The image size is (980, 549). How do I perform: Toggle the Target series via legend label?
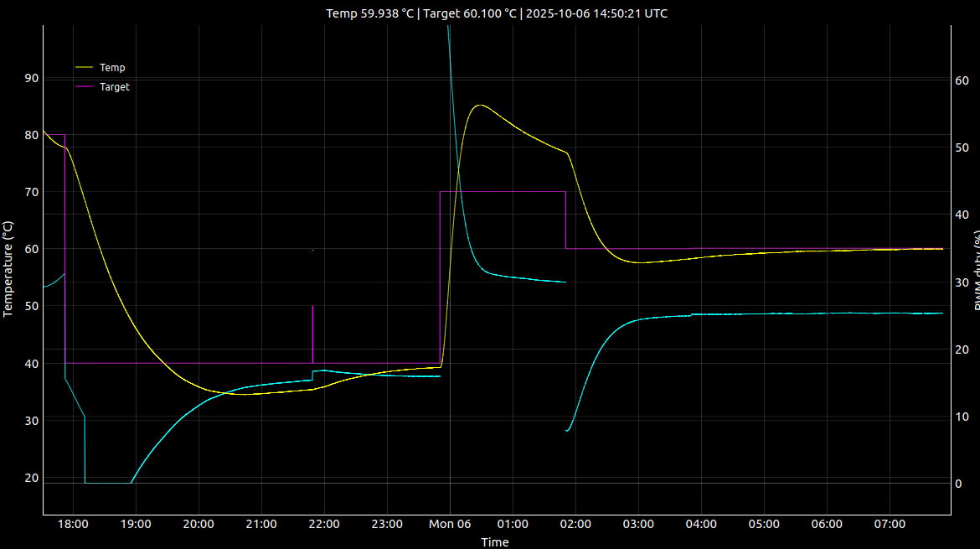pyautogui.click(x=115, y=86)
